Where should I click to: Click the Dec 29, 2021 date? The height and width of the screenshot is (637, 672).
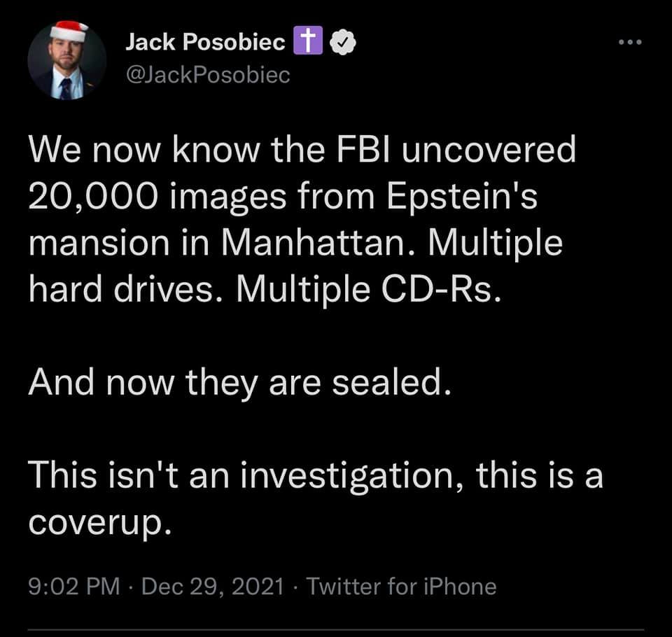pyautogui.click(x=213, y=586)
